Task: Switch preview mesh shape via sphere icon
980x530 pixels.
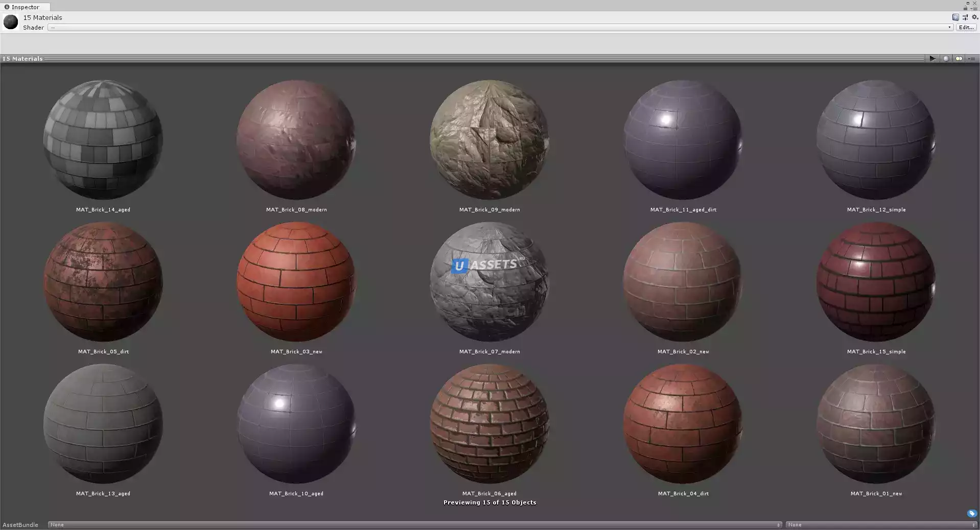Action: [946, 59]
